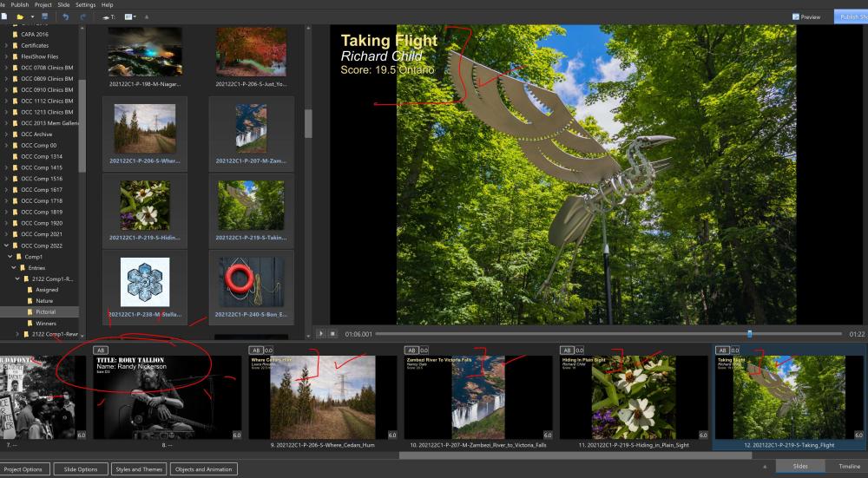This screenshot has width=868, height=478.
Task: Click the AB transition icon on slide 11
Action: click(567, 350)
